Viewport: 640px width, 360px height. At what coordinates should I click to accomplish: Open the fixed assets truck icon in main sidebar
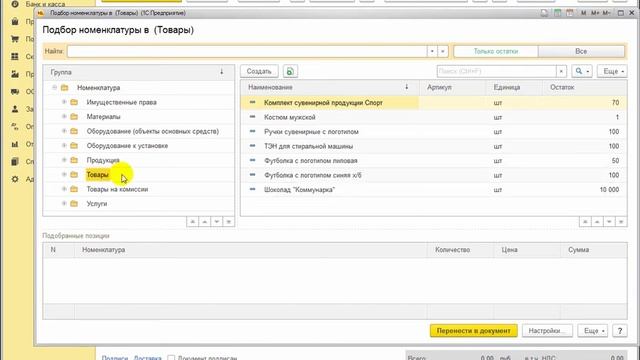pos(15,91)
